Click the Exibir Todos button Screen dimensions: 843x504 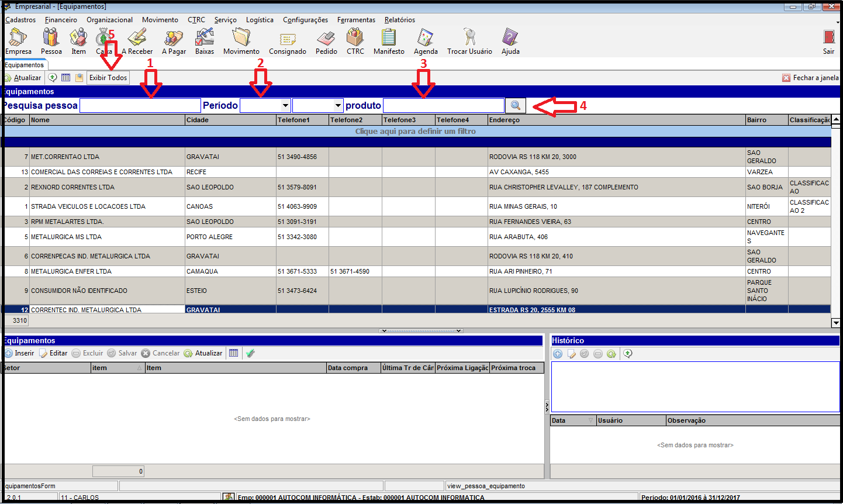pyautogui.click(x=108, y=78)
